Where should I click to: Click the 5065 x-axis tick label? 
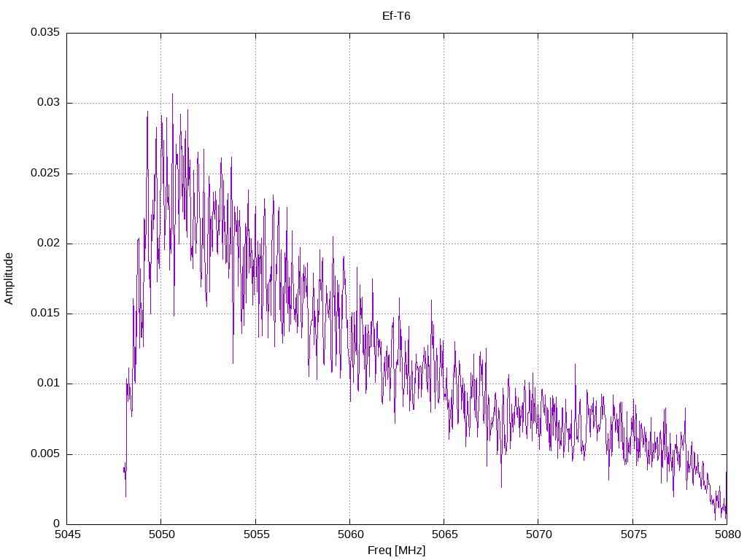[445, 534]
